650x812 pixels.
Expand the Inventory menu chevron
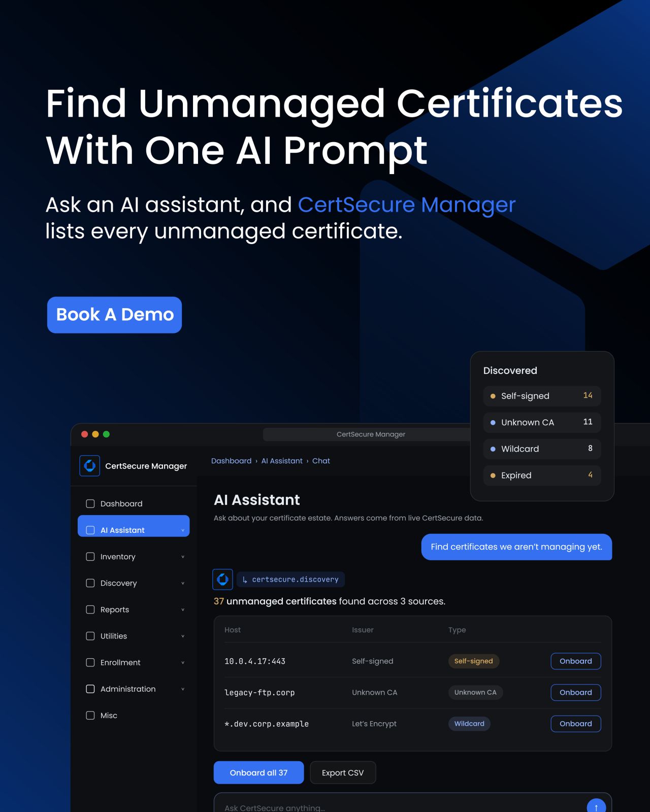183,557
